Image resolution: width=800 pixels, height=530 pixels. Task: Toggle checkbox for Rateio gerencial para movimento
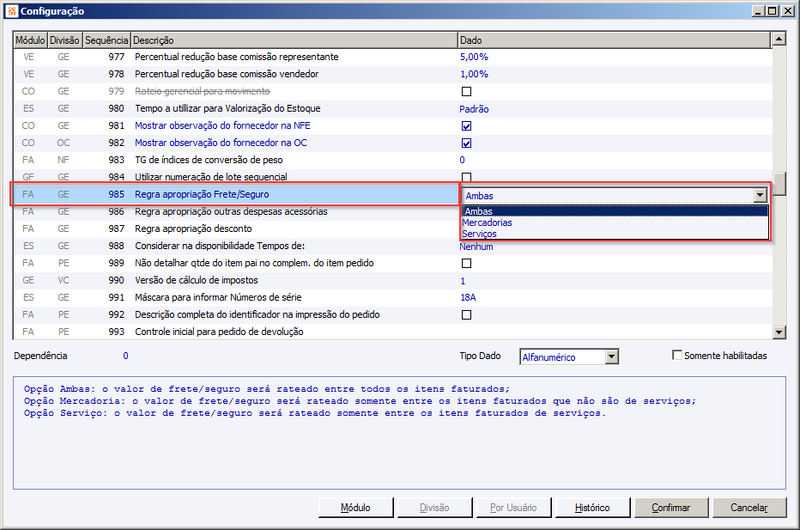pyautogui.click(x=466, y=91)
